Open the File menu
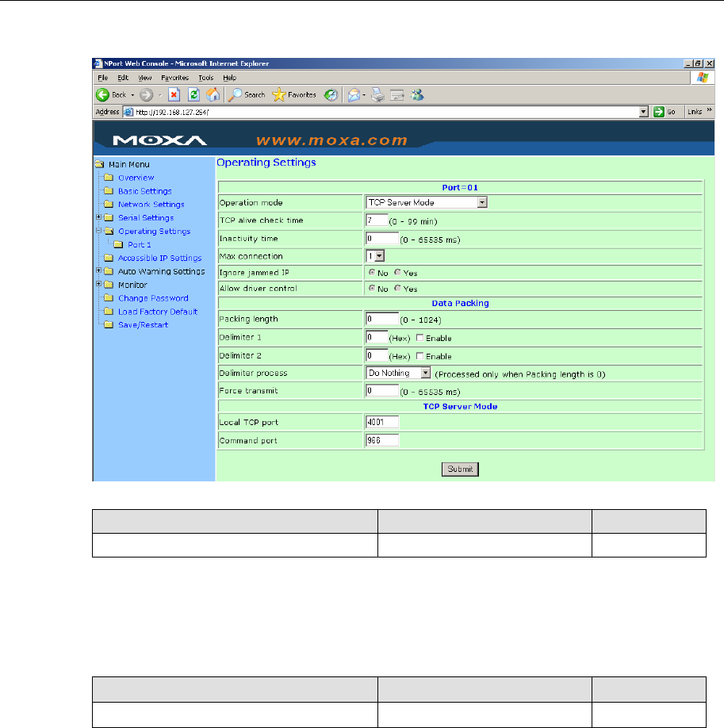Viewport: 724px width, 728px height. click(x=102, y=78)
